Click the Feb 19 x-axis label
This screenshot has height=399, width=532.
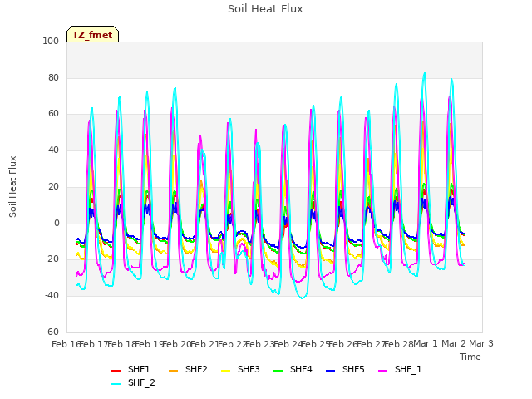[150, 344]
